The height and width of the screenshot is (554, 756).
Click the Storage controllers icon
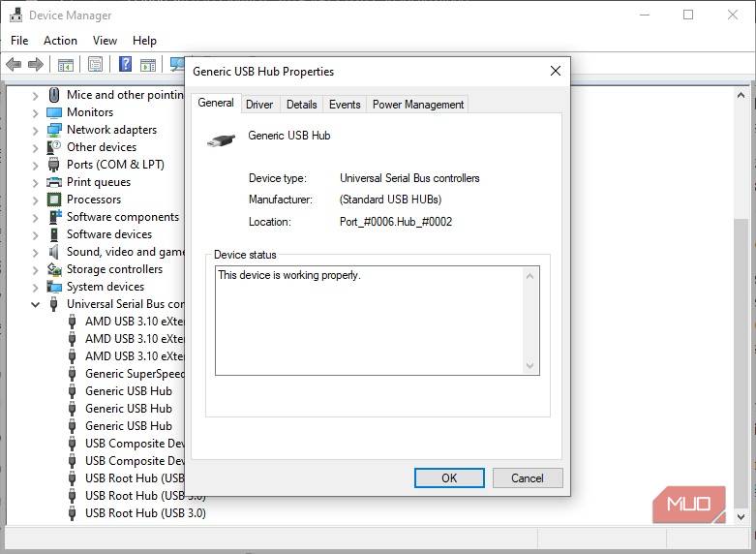(54, 269)
